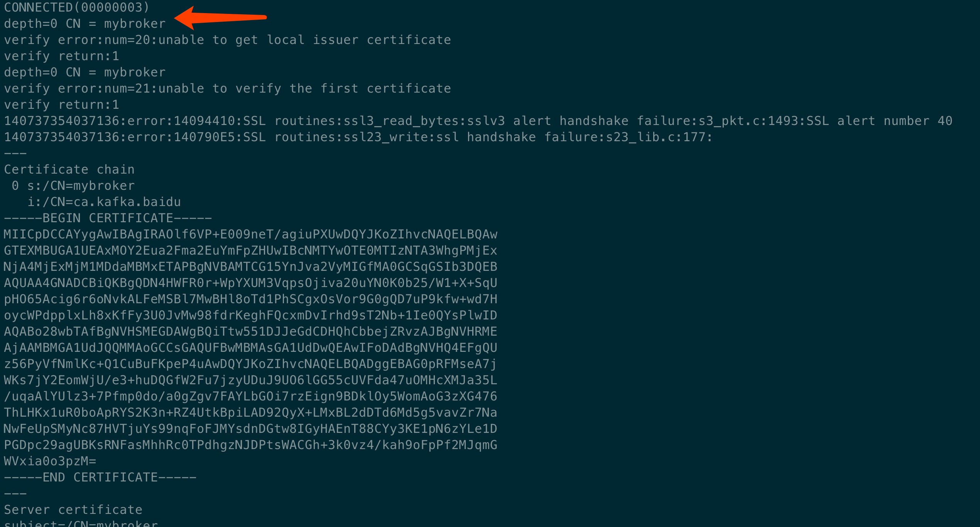The width and height of the screenshot is (980, 527).
Task: Click the certificate line starting with MIICpDCCAYyg
Action: coord(250,235)
